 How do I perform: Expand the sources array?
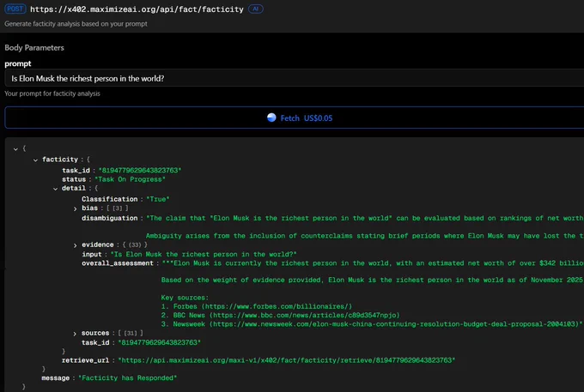coord(75,334)
